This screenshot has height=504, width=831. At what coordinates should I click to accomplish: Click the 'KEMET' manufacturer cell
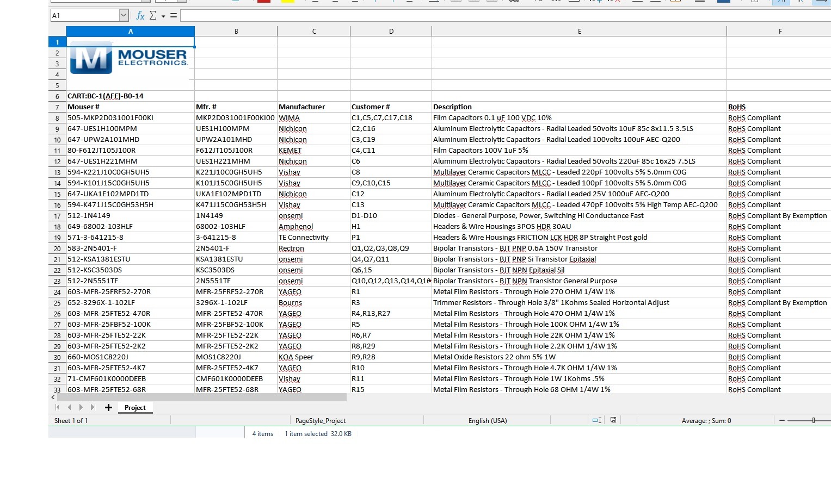pyautogui.click(x=314, y=151)
